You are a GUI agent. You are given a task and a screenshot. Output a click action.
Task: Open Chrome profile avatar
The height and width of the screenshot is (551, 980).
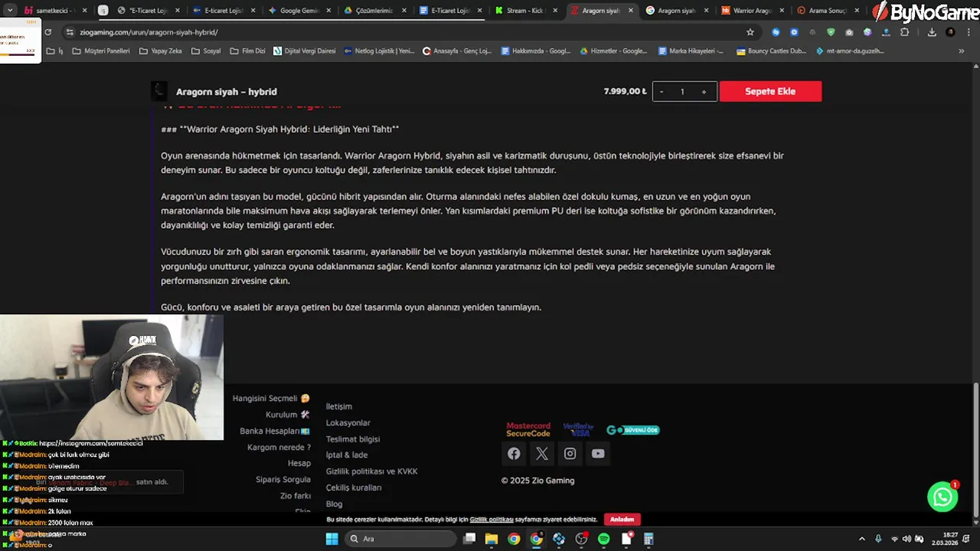(x=950, y=32)
